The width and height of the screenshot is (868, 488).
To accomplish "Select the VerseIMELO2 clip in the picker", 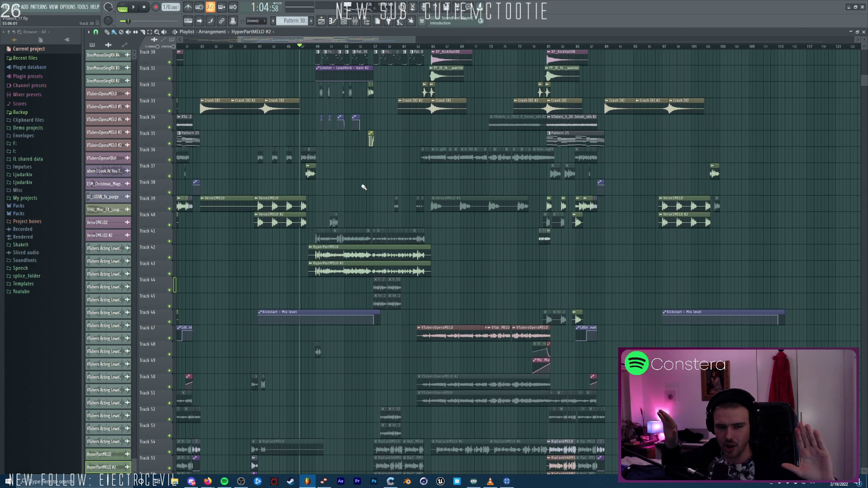I will tap(108, 222).
